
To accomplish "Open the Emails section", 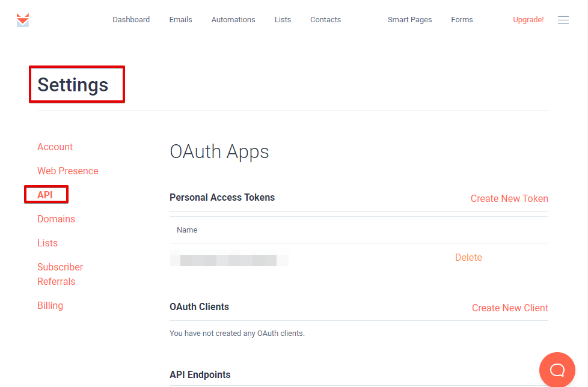I will tap(180, 19).
